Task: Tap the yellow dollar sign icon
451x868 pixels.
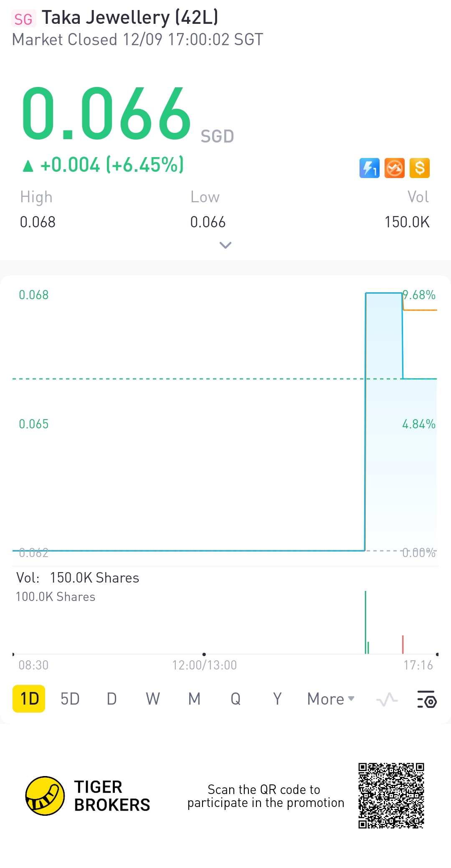Action: (419, 168)
